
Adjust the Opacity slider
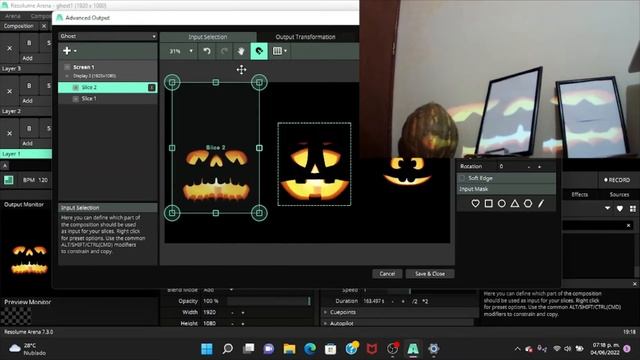269,301
